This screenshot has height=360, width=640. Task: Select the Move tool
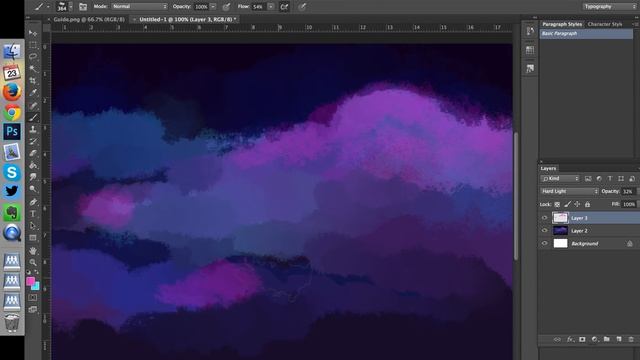coord(33,33)
